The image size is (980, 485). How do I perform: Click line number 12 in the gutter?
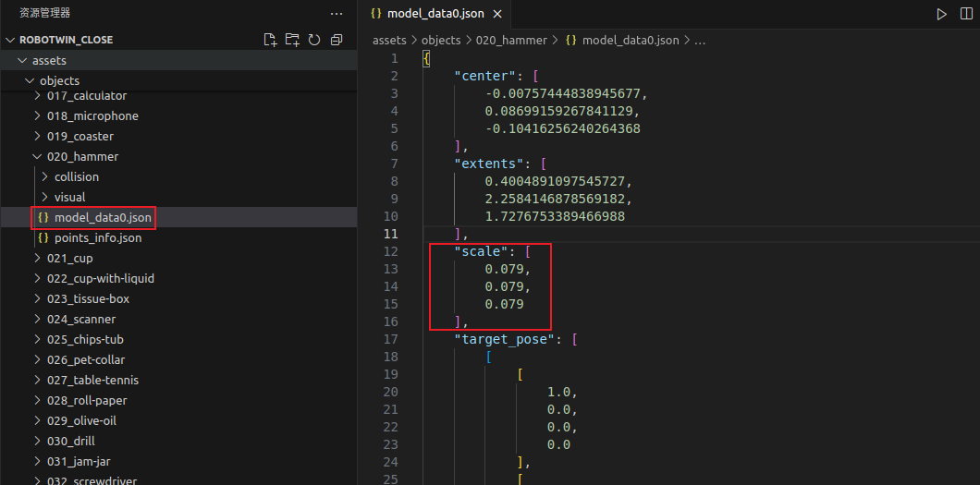click(x=390, y=251)
